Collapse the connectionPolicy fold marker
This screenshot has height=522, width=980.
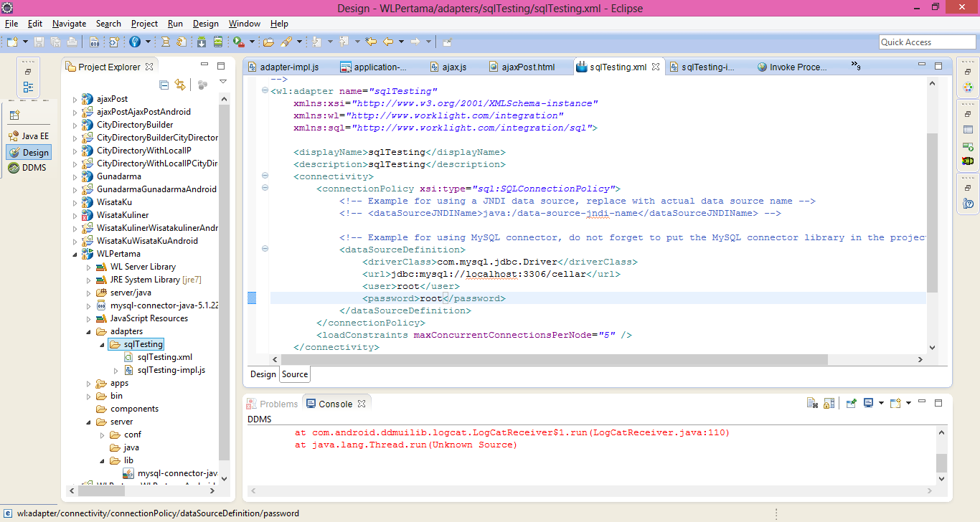tap(265, 188)
